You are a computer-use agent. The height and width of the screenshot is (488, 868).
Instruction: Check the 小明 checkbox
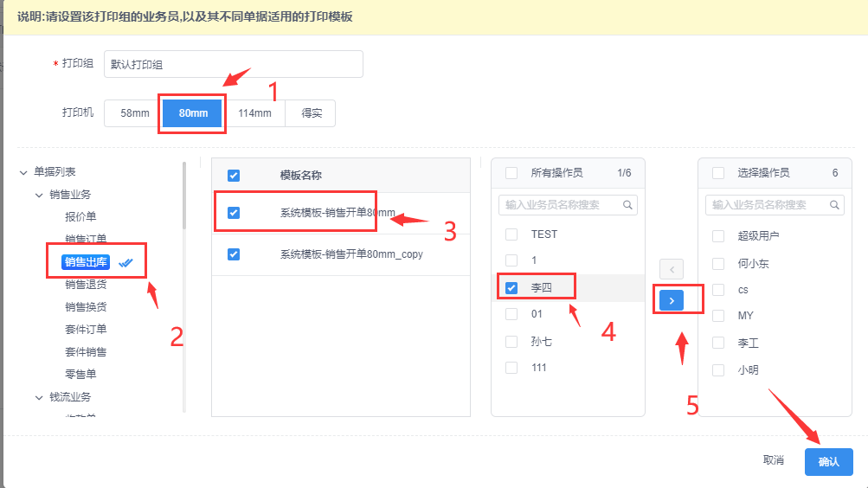coord(718,369)
